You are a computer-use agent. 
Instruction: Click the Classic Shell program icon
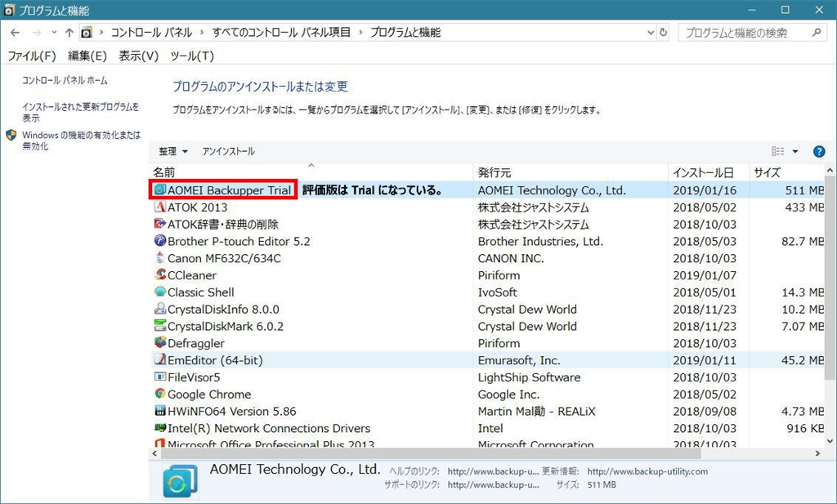click(x=159, y=292)
